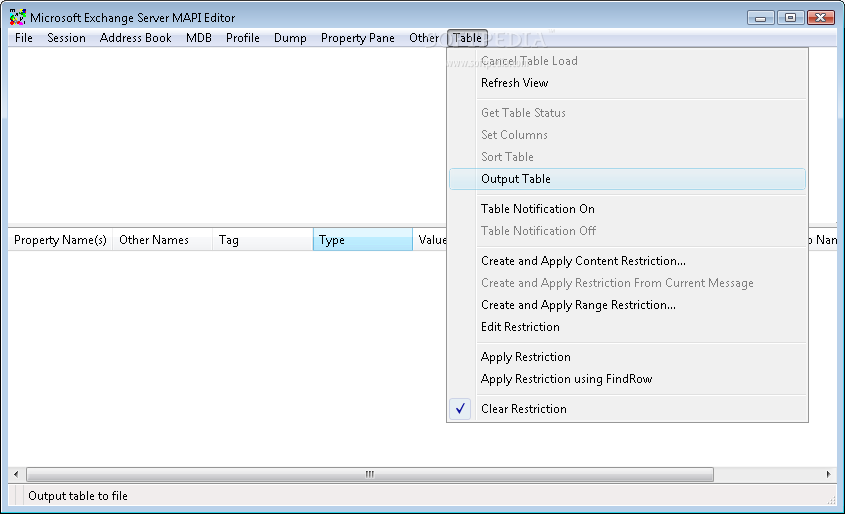Viewport: 845px width, 514px height.
Task: Select Edit Restriction
Action: (x=627, y=327)
